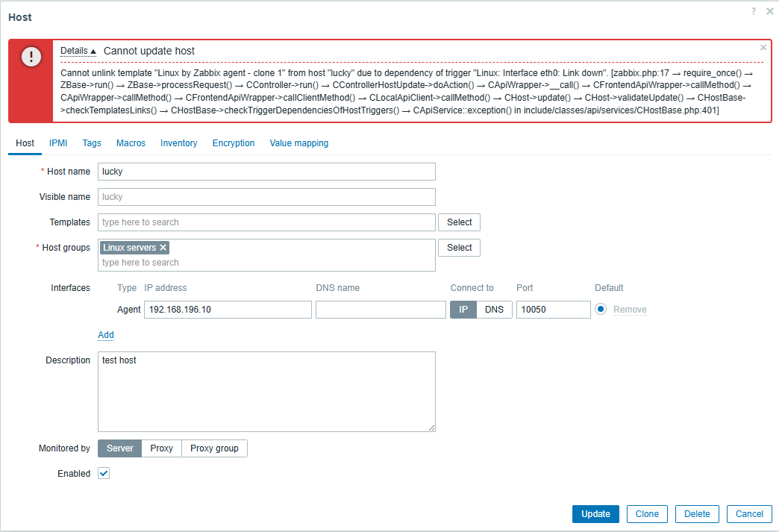Go to the Value mapping tab
The width and height of the screenshot is (779, 532).
coord(298,143)
